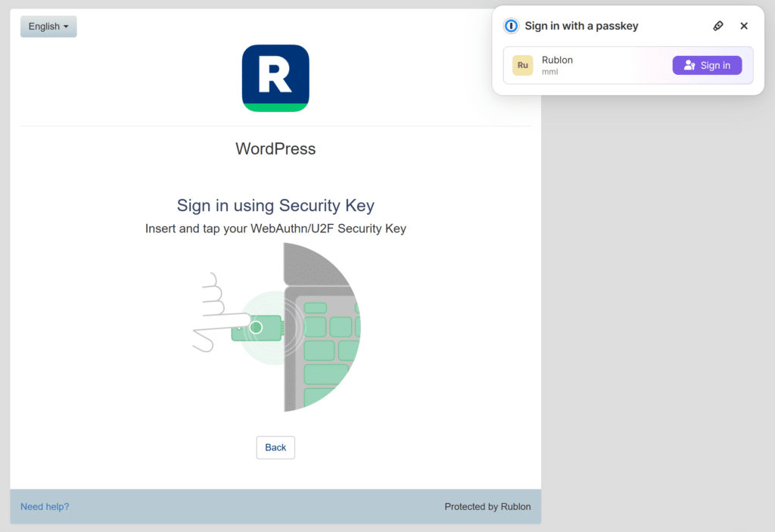This screenshot has height=532, width=775.
Task: Click the 1Password passkey icon
Action: (510, 26)
